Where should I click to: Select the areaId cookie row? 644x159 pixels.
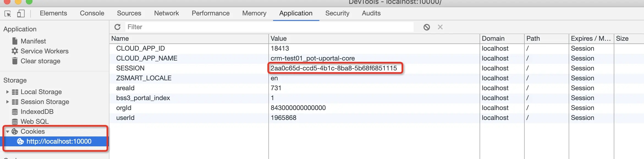pyautogui.click(x=377, y=88)
